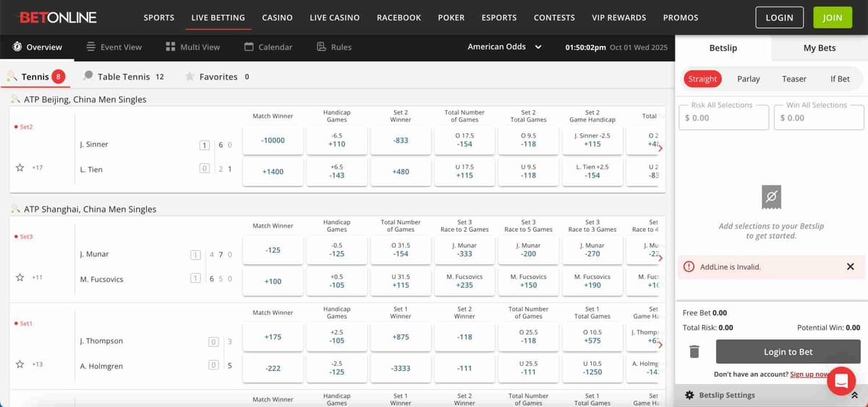This screenshot has height=407, width=868.
Task: Choose under 31.5 games +115
Action: [401, 282]
